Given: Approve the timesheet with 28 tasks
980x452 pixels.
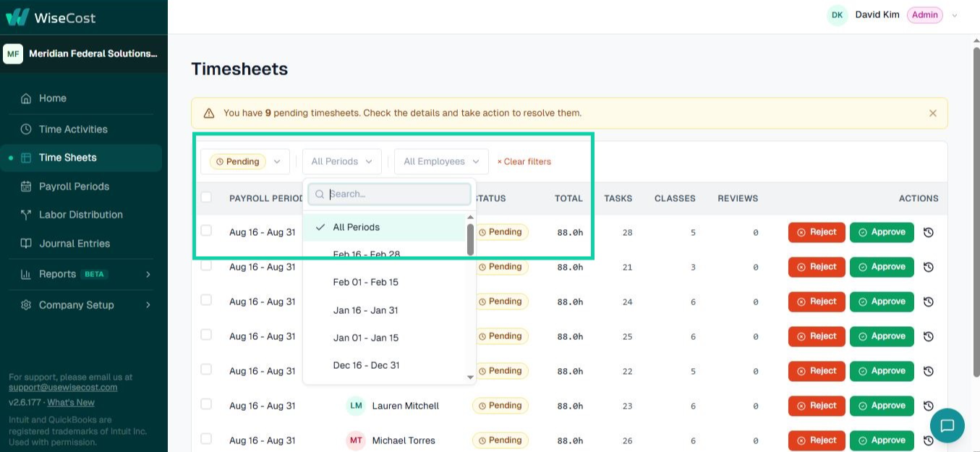Looking at the screenshot, I should coord(882,232).
